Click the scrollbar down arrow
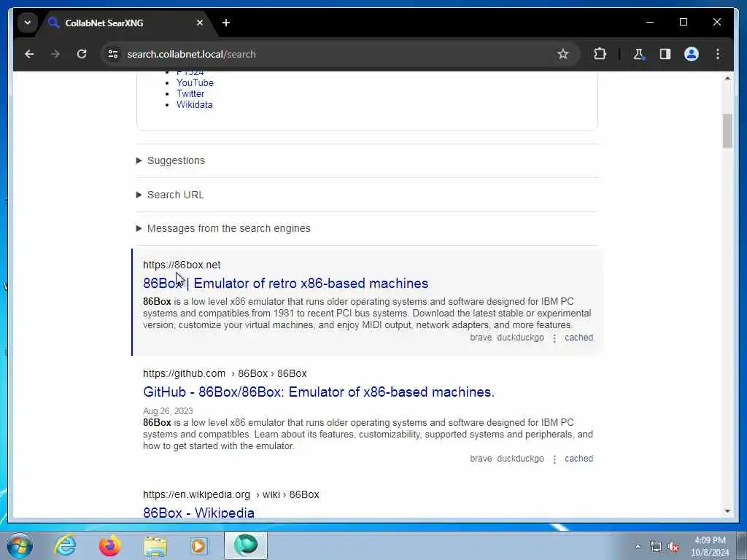Screen dimensions: 747x560 click(727, 511)
